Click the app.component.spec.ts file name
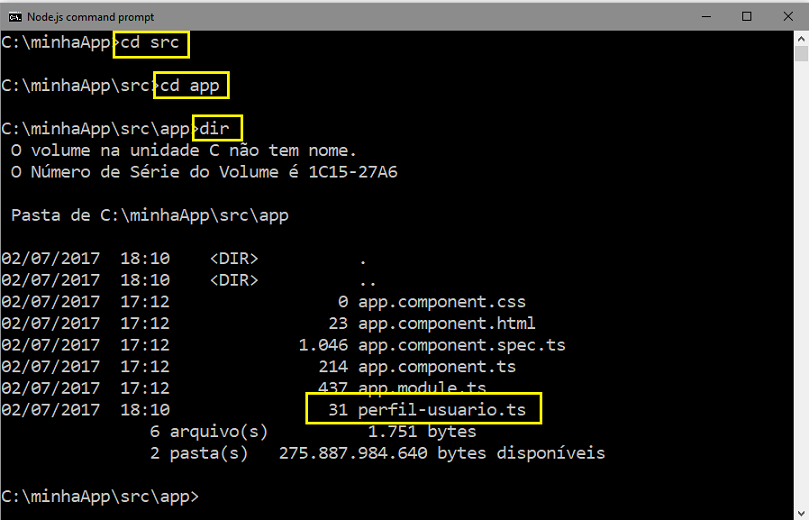The width and height of the screenshot is (809, 520). click(x=462, y=345)
